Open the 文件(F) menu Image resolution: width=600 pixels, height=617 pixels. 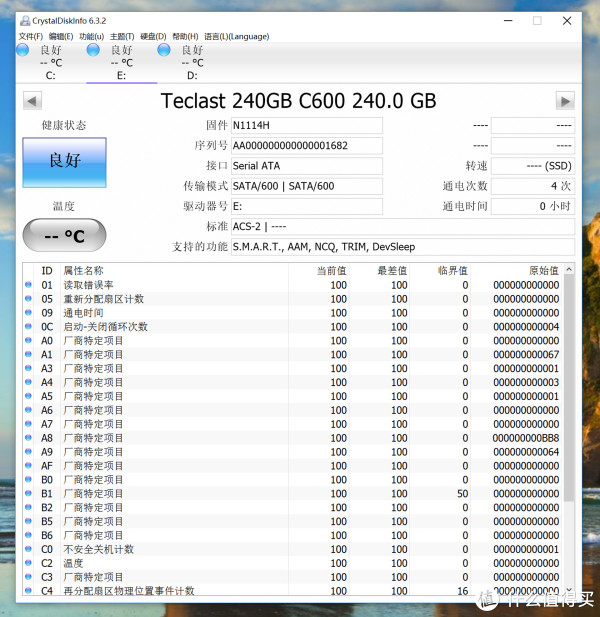pyautogui.click(x=30, y=36)
